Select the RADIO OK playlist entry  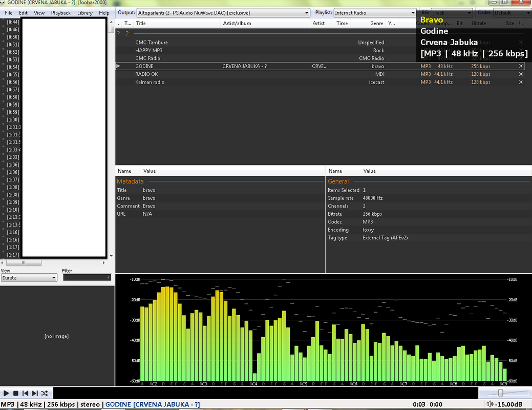(x=320, y=74)
